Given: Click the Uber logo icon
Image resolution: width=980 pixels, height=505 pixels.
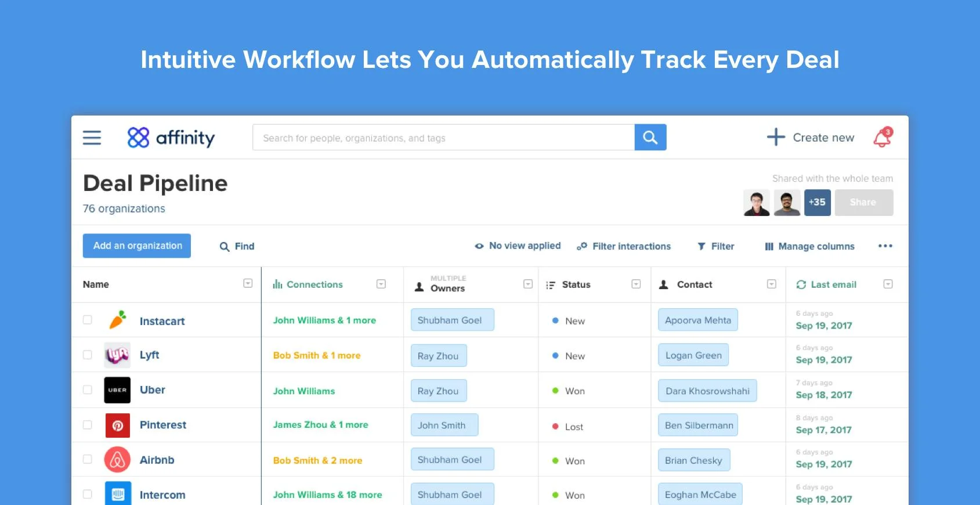Looking at the screenshot, I should [117, 390].
